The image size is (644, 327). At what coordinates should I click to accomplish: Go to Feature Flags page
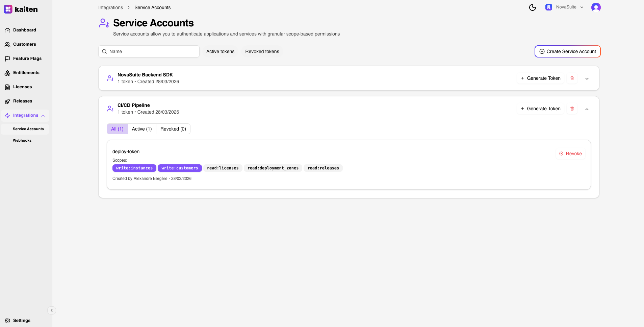pos(27,59)
